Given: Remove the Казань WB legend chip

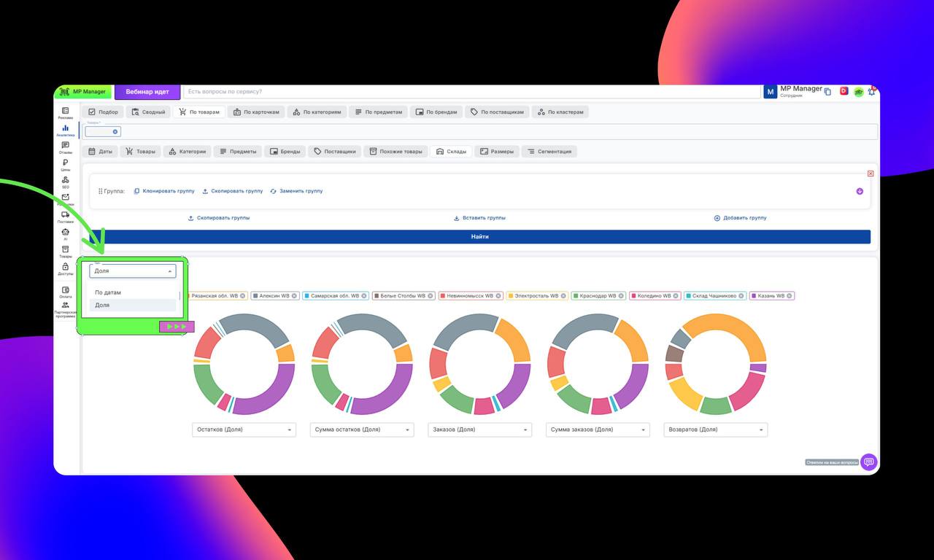Looking at the screenshot, I should tap(790, 296).
